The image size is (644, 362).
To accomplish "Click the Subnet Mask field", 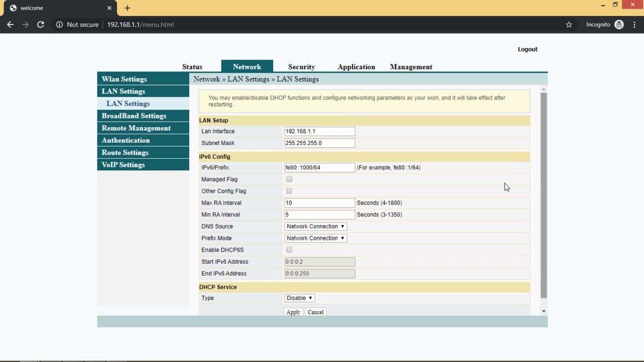I will pos(320,143).
